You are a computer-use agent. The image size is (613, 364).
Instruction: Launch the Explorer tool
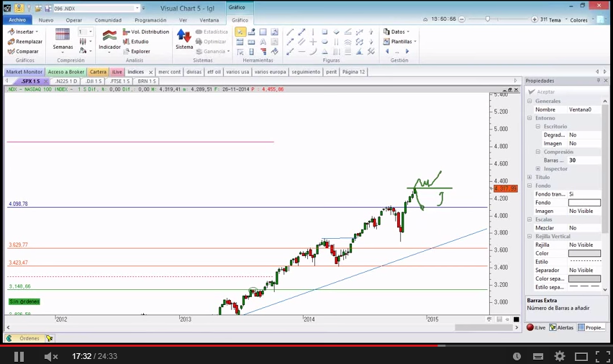coord(137,51)
